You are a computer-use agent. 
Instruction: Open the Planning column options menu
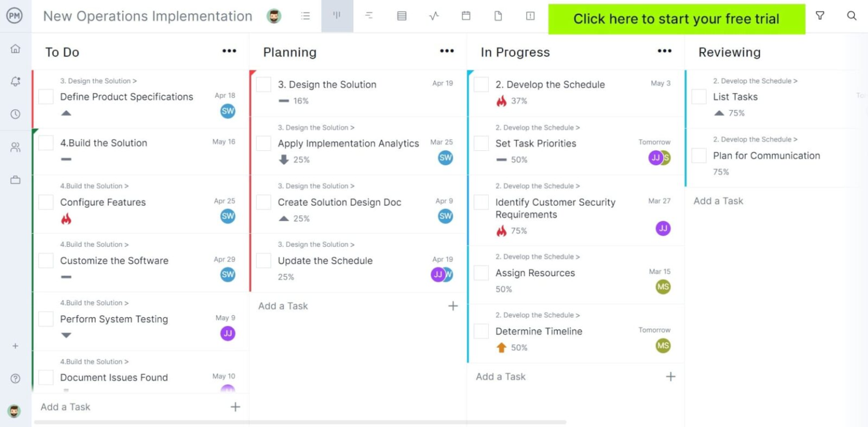coord(446,51)
